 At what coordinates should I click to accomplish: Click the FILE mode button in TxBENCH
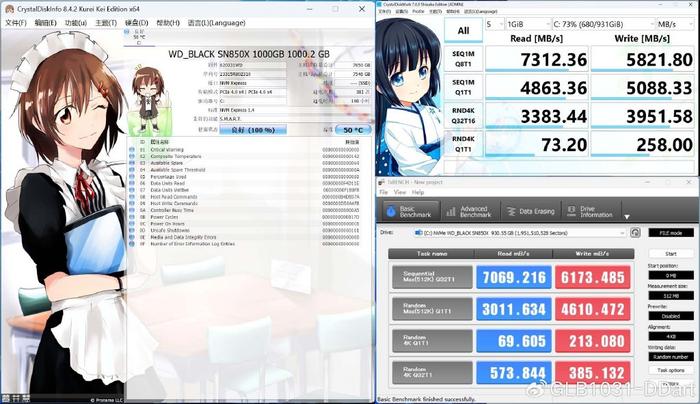point(671,233)
